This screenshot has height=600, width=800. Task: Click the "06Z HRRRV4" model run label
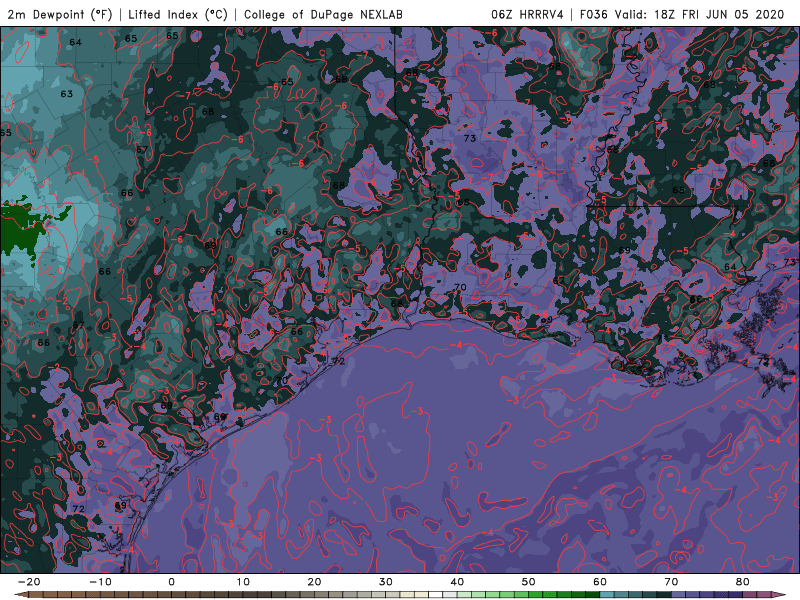click(x=527, y=14)
